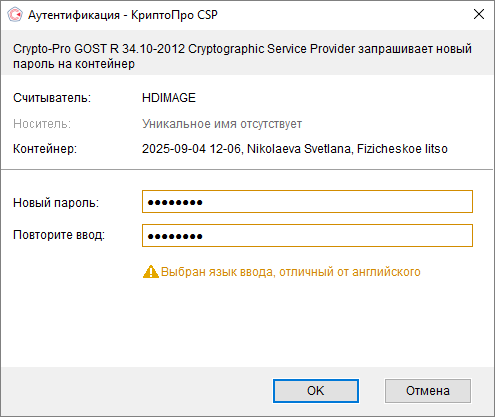Click the CryptoPro CSP title bar icon
This screenshot has height=417, width=495.
[15, 15]
